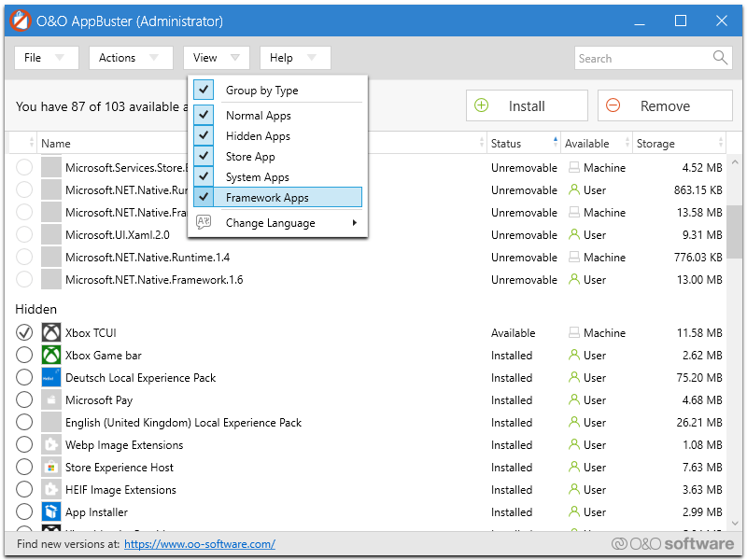Viewport: 747px width, 560px height.
Task: Click the placeholder icon for Microsoft.UI.Xaml.2.0
Action: click(51, 234)
